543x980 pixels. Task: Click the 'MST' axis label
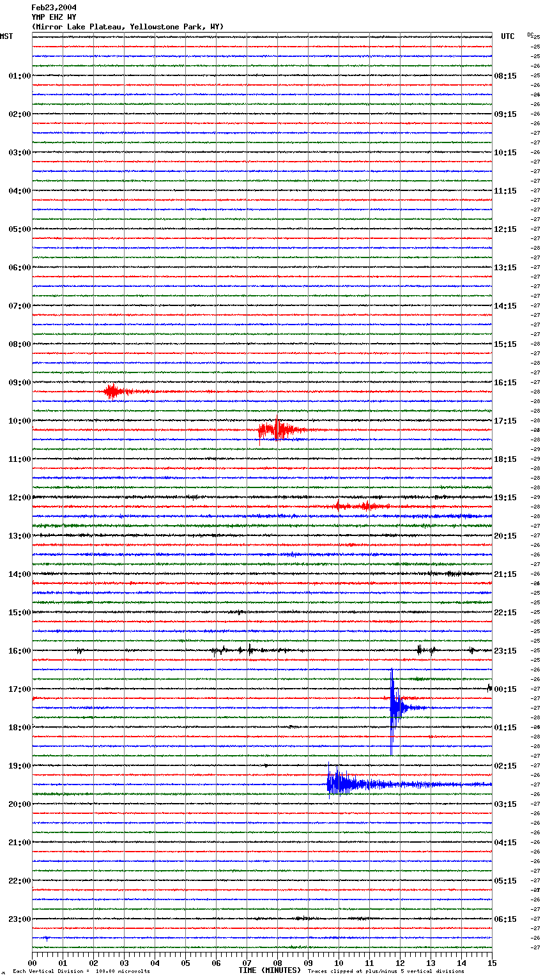(6, 36)
